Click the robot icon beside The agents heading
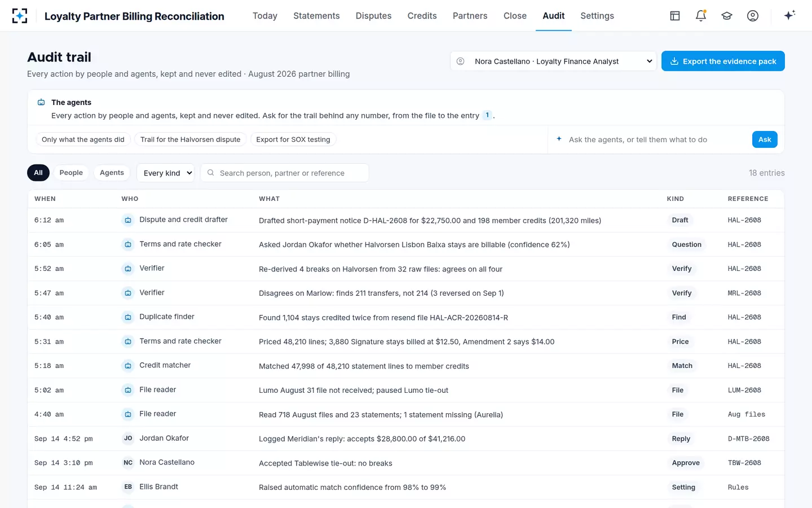 click(x=41, y=102)
